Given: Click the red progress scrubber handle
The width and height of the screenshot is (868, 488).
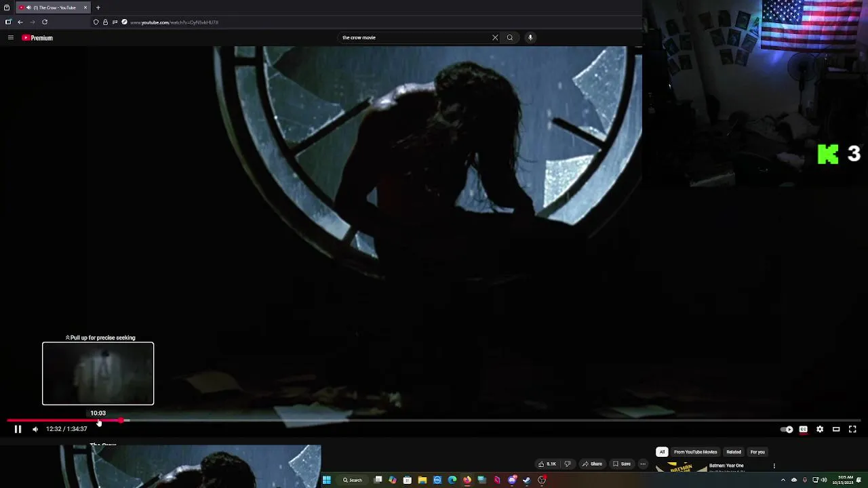Looking at the screenshot, I should pyautogui.click(x=122, y=420).
